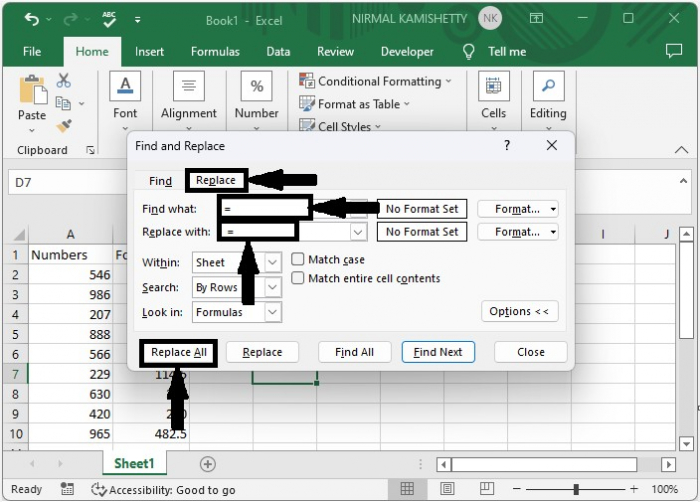Add a new sheet with plus icon
This screenshot has width=700, height=502.
pyautogui.click(x=207, y=464)
